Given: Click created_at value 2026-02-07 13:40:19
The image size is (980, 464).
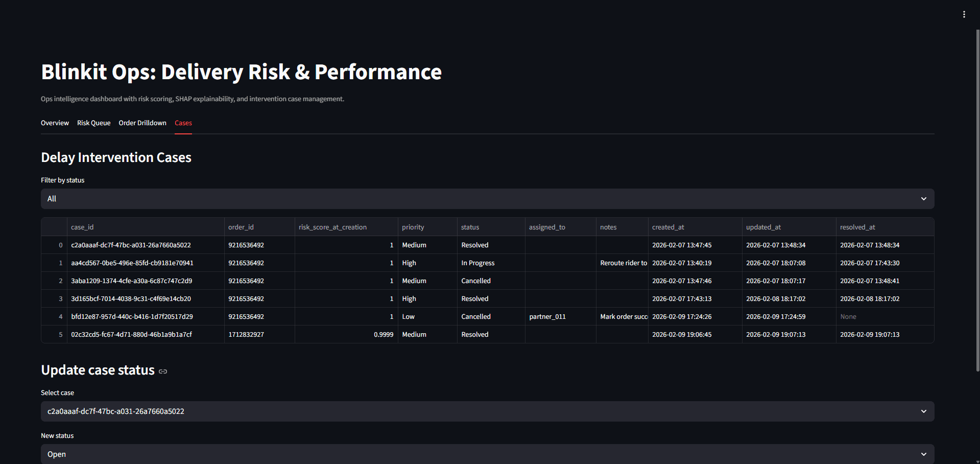Looking at the screenshot, I should click(x=695, y=263).
